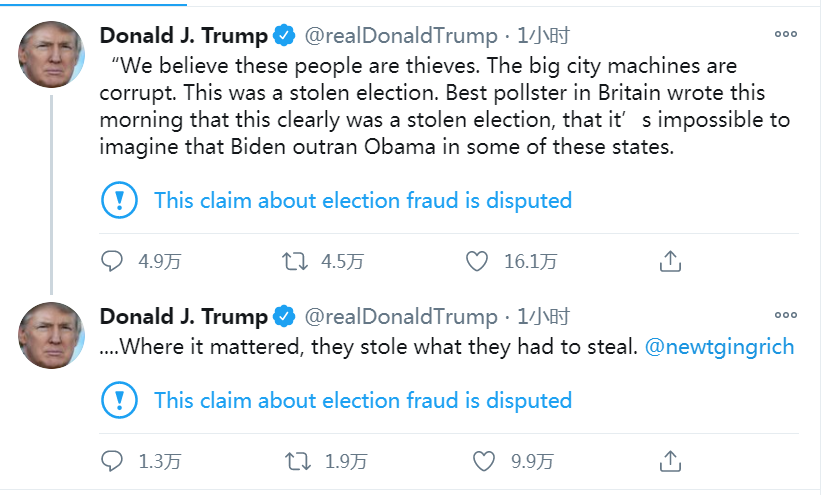Like the second tweet with 9.9万 likes
Viewport: 823px width, 495px height.
coord(483,461)
